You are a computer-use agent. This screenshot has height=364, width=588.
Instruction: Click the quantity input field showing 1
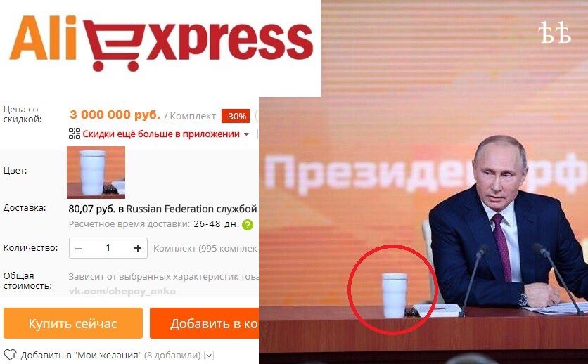[108, 248]
